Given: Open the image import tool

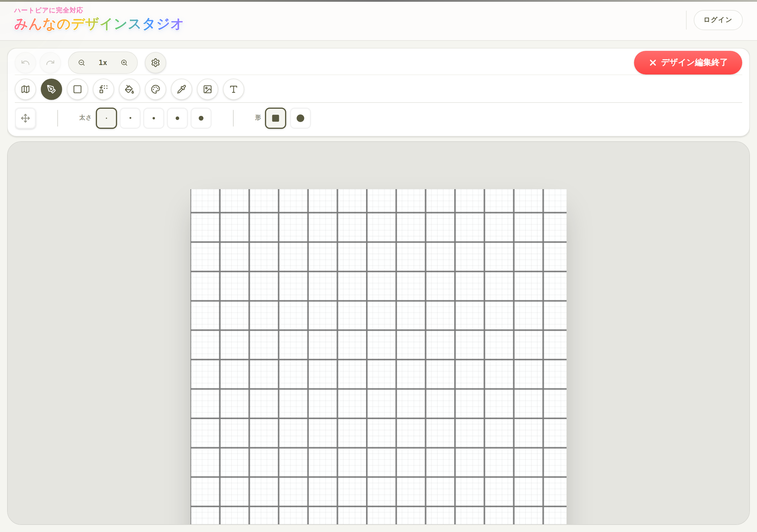Looking at the screenshot, I should [x=208, y=89].
